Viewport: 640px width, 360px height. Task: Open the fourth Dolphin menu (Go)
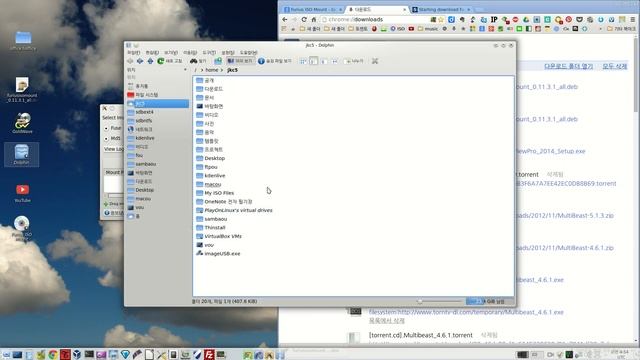click(x=190, y=53)
